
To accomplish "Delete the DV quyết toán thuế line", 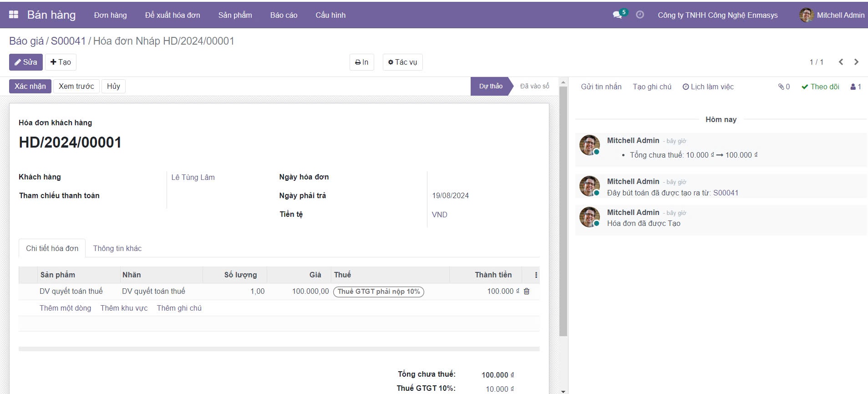I will pyautogui.click(x=527, y=291).
